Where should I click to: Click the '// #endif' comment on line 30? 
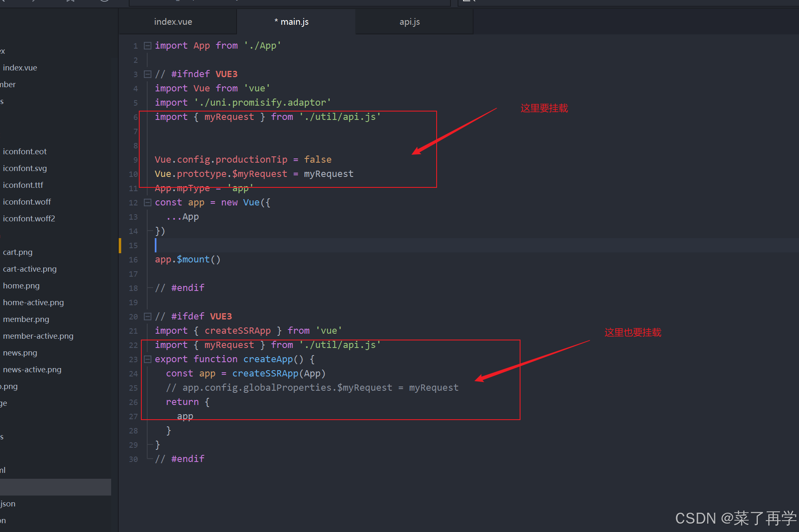coord(180,459)
